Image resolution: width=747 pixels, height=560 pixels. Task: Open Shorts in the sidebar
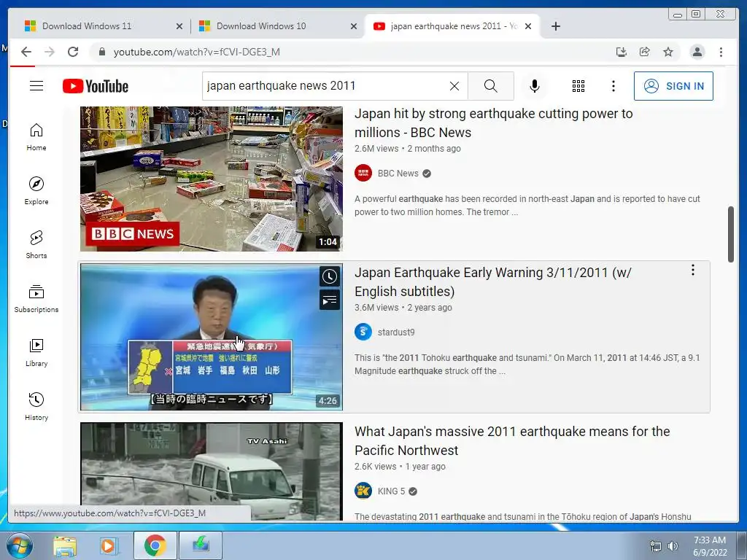coord(36,245)
